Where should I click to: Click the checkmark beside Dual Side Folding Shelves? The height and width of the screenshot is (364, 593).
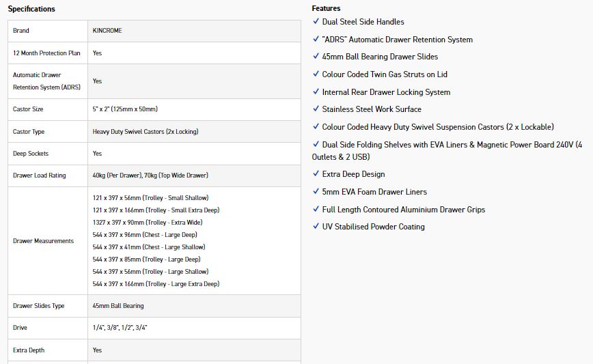(316, 145)
